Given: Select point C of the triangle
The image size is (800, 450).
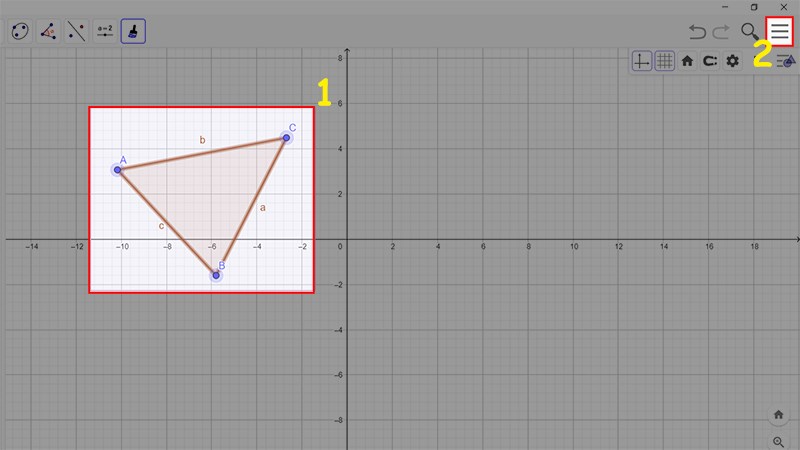Looking at the screenshot, I should tap(286, 138).
